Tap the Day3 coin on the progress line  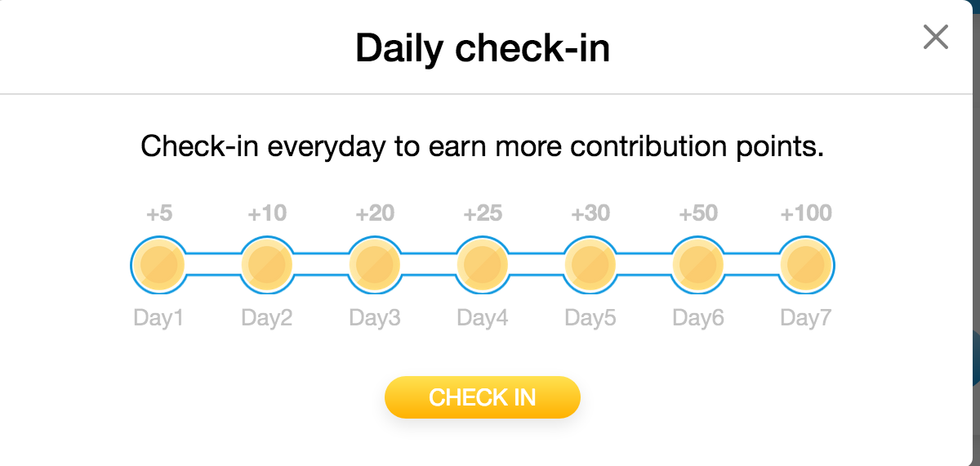click(374, 265)
